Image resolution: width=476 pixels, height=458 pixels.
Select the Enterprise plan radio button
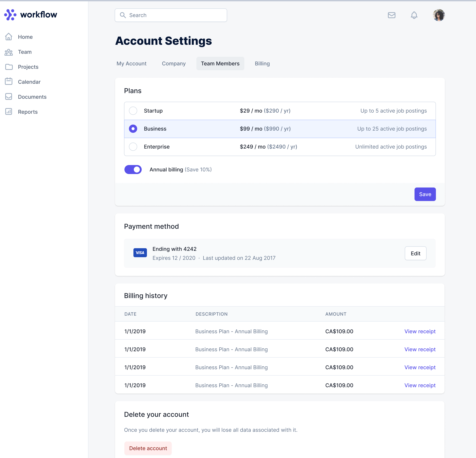coord(133,147)
